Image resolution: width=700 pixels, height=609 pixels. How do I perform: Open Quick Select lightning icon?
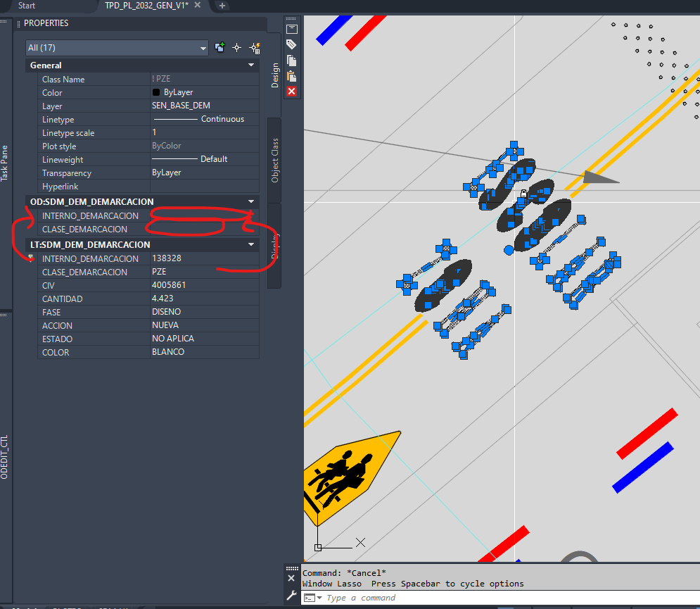point(255,47)
